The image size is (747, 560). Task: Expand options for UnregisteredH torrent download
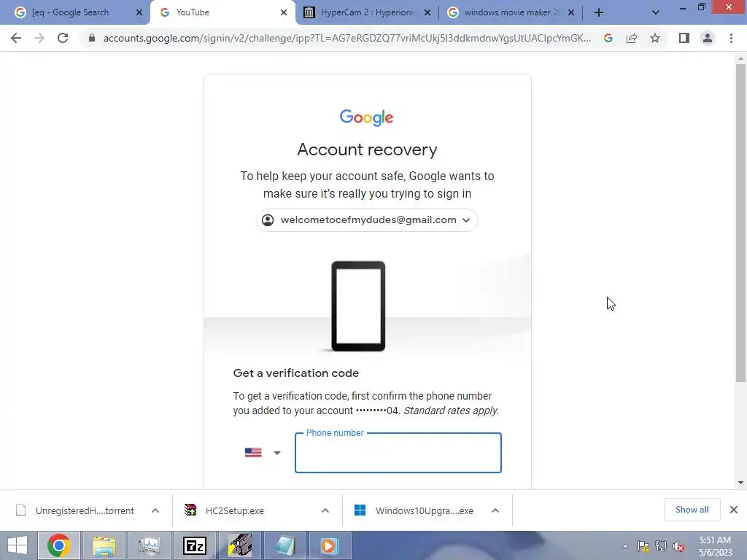(x=155, y=510)
